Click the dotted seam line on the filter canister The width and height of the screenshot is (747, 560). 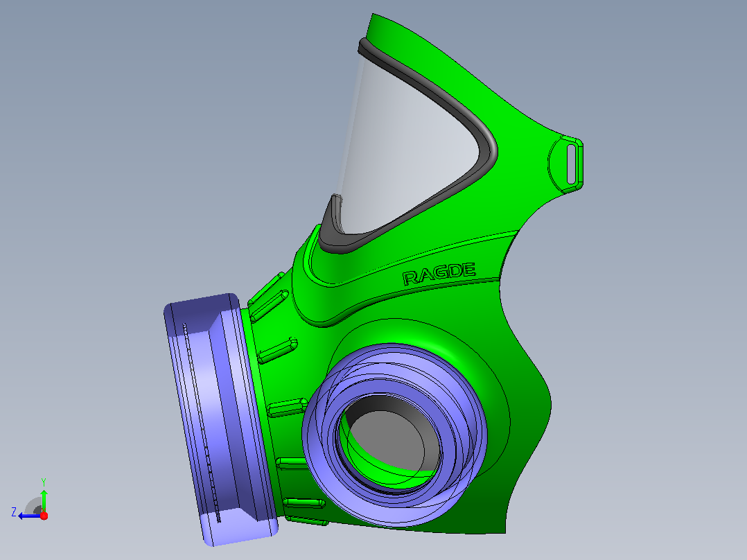(x=202, y=423)
